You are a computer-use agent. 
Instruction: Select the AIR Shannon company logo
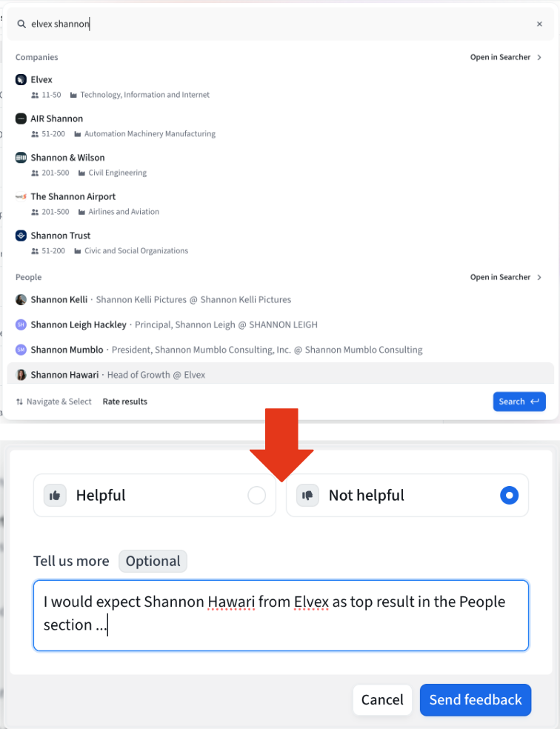tap(21, 119)
